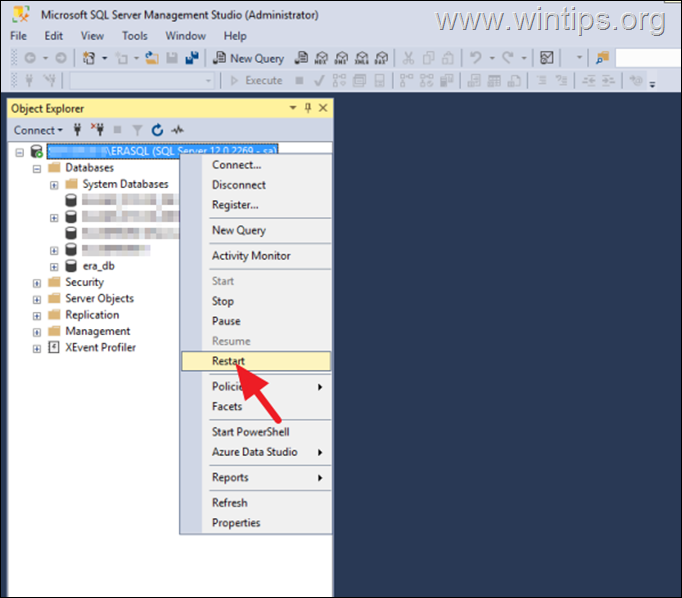Click the Cut scissors icon
682x598 pixels.
pos(408,58)
